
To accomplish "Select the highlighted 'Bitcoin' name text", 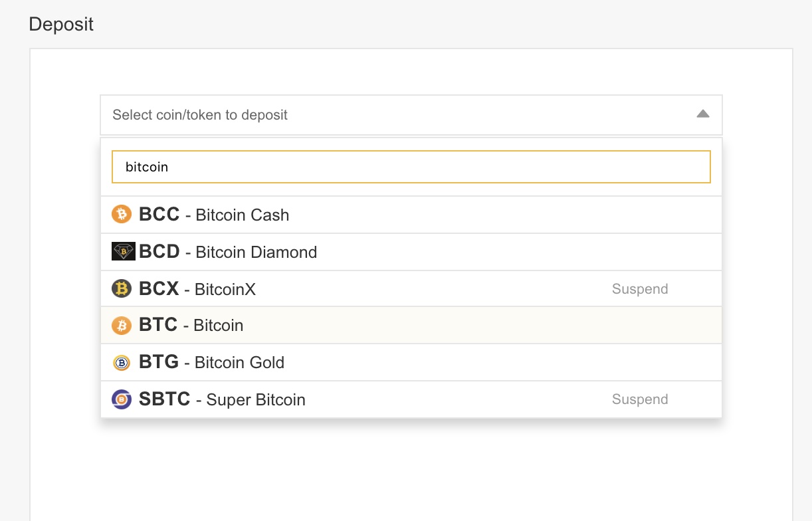I will (x=219, y=326).
